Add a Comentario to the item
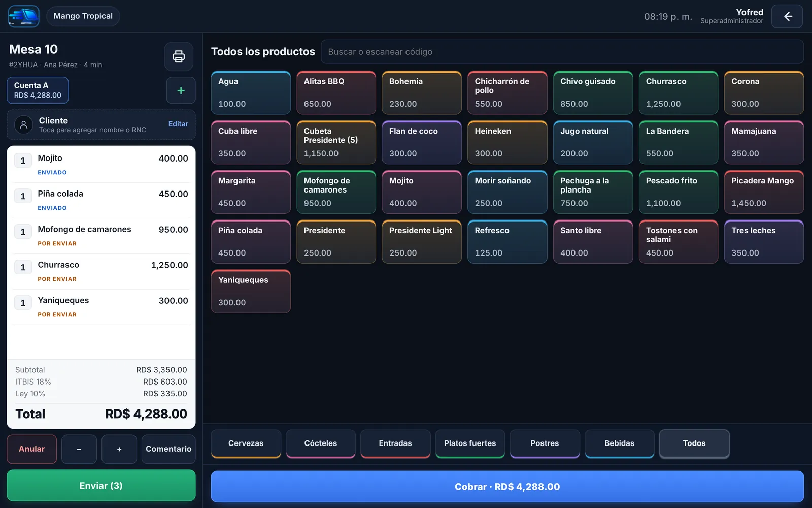This screenshot has height=508, width=812. (168, 449)
